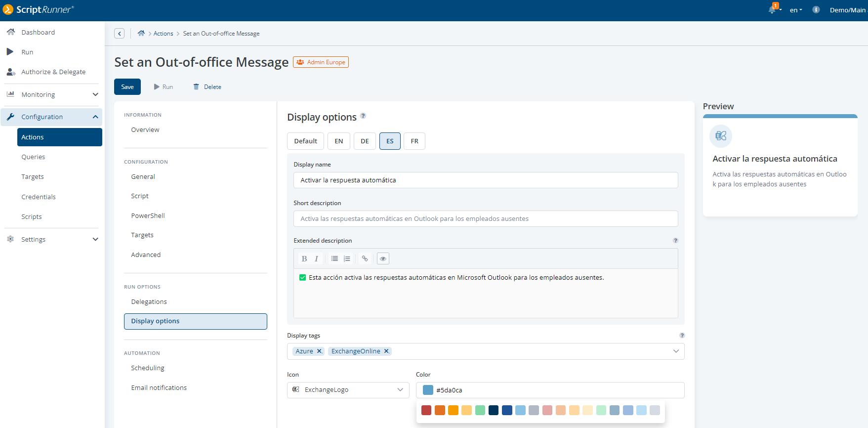Open the Icon ExchangeLogo dropdown

(348, 390)
